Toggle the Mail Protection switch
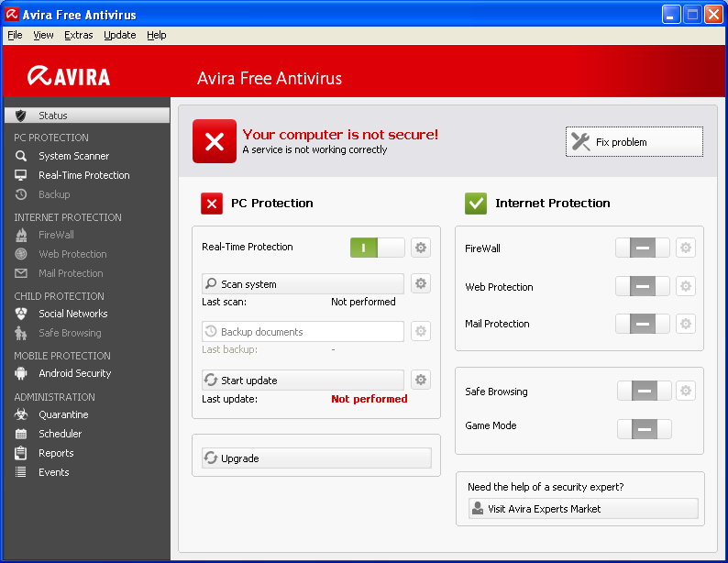728x563 pixels. coord(643,324)
